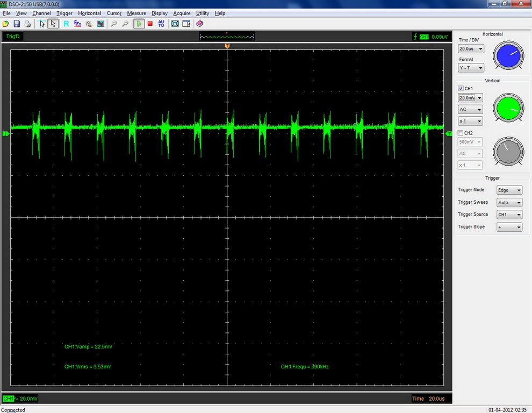Enable the CH2 checkbox
Viewport: 532px width, 413px height.
(x=461, y=133)
